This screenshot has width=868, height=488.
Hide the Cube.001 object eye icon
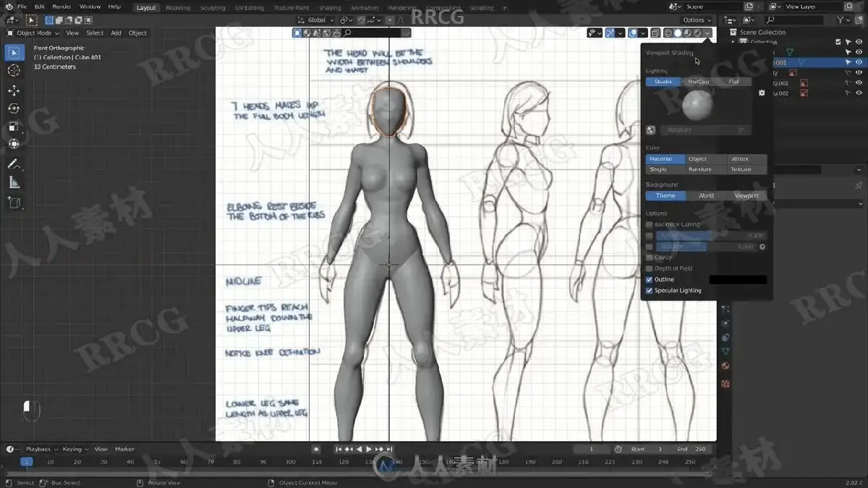pos(859,62)
